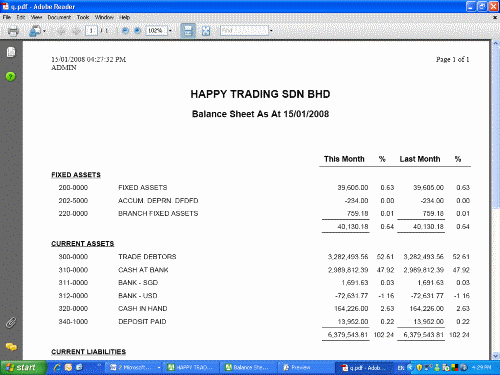Expand the collaboration icon dropdown arrow
The width and height of the screenshot is (500, 375).
(x=44, y=31)
